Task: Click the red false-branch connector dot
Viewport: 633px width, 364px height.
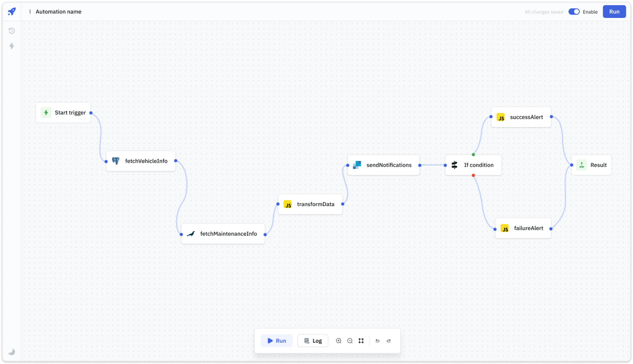Action: point(473,176)
